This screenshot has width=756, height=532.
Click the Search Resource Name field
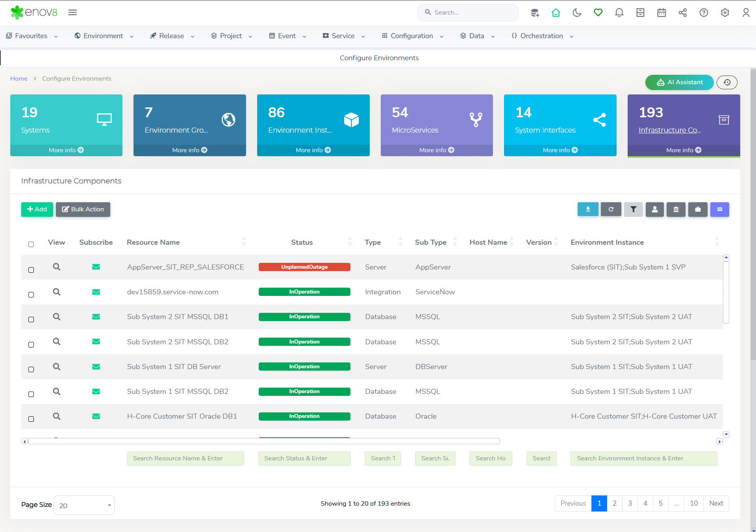point(185,458)
